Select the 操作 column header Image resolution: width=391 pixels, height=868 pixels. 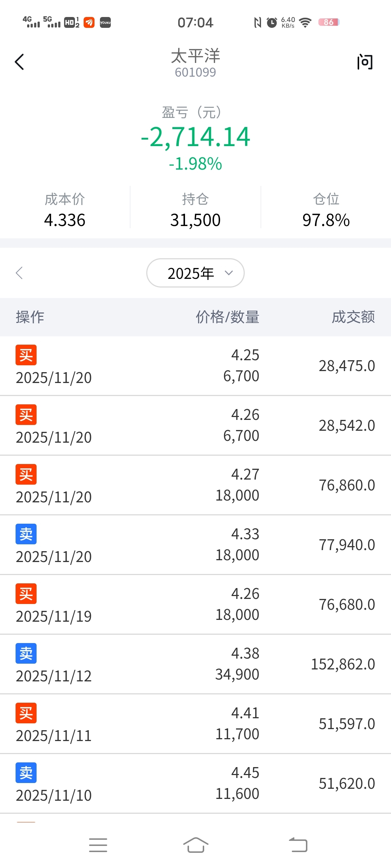point(30,317)
